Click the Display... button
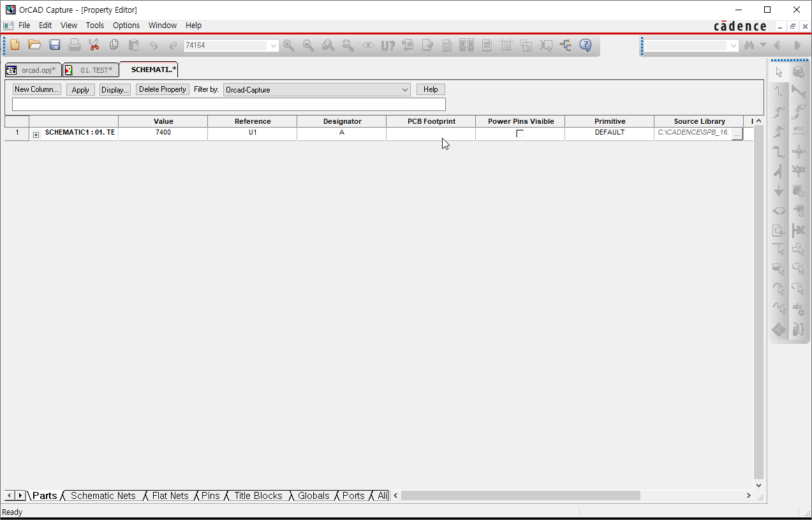Viewport: 812px width, 520px height. (x=115, y=90)
